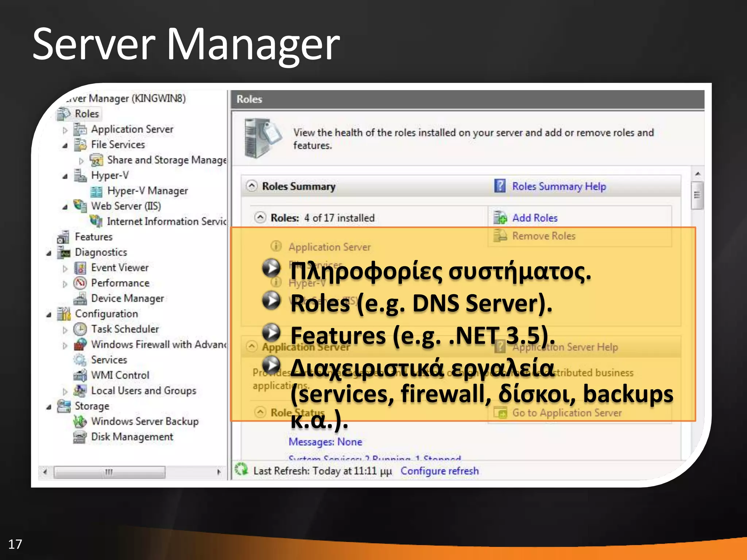Click left arrow of tree horizontal scrollbar
The width and height of the screenshot is (747, 560).
[45, 472]
